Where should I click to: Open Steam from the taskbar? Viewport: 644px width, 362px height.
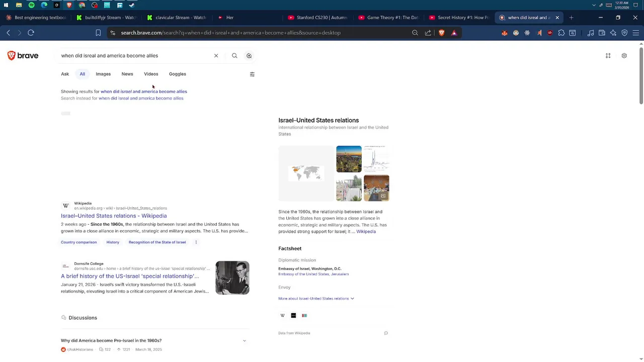[132, 5]
